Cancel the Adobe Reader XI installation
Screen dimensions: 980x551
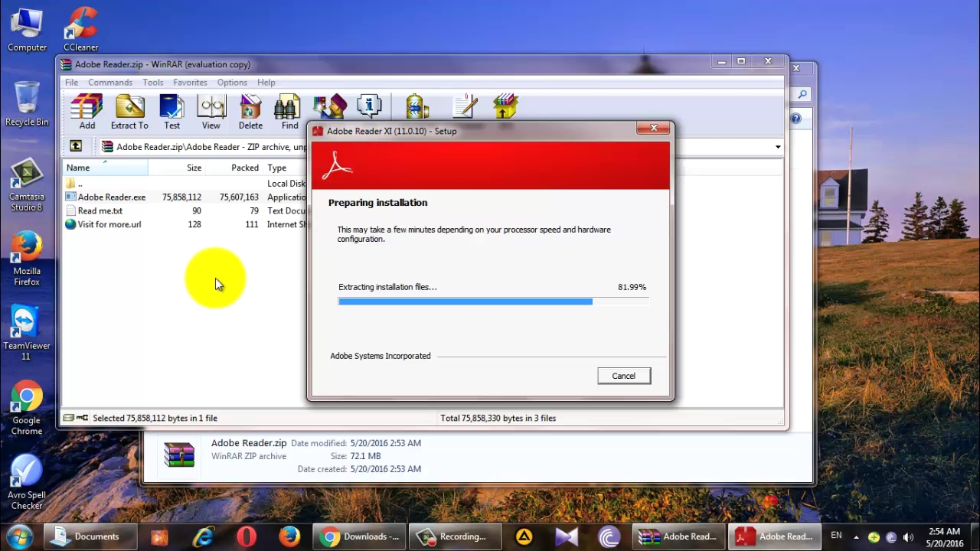point(624,376)
